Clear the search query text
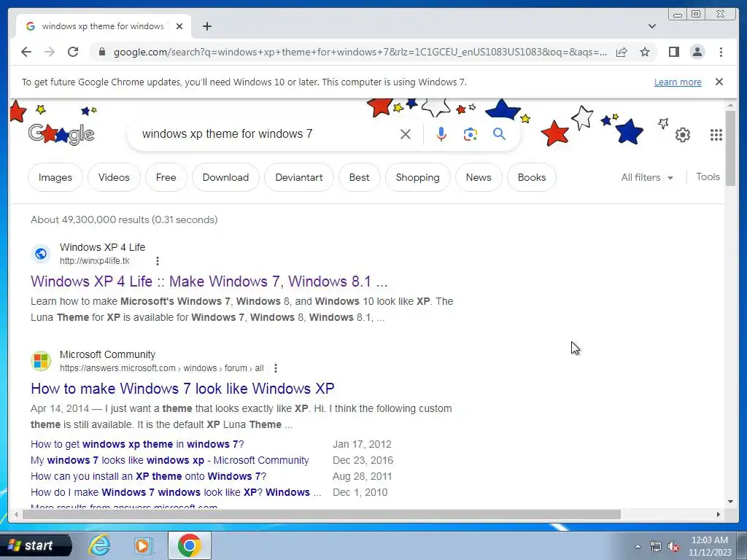 click(406, 134)
